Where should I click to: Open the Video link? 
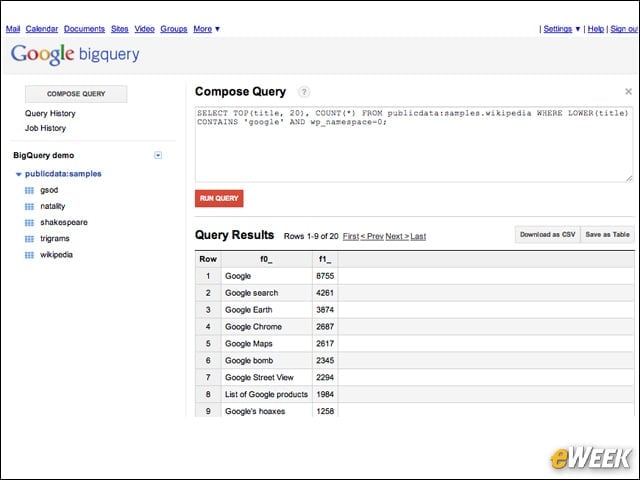point(144,29)
